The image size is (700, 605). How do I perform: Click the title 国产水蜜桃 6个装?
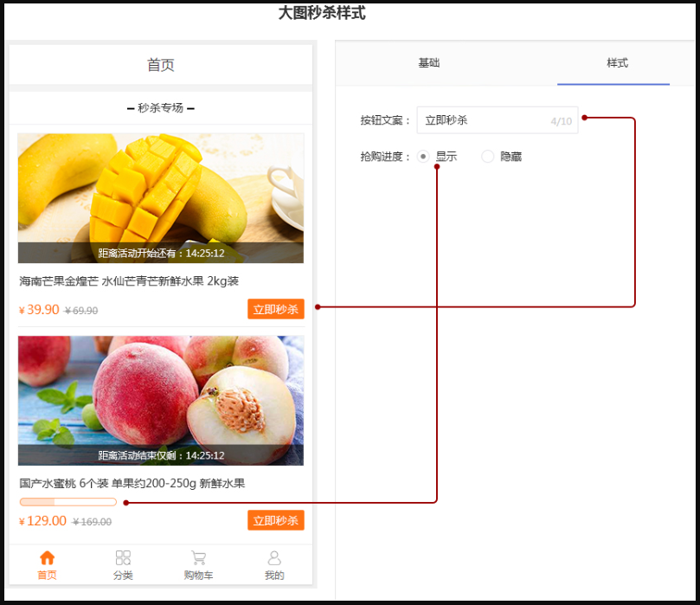[64, 483]
